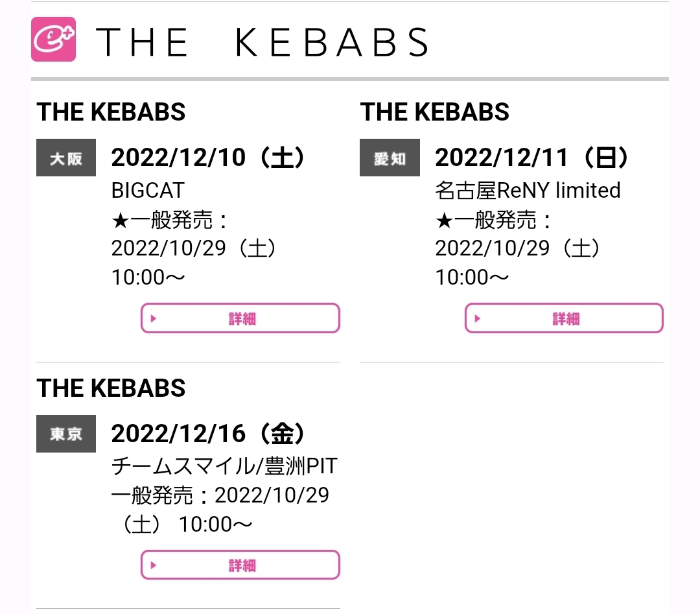Select the 大阪 region badge
The image size is (700, 614).
click(x=66, y=158)
